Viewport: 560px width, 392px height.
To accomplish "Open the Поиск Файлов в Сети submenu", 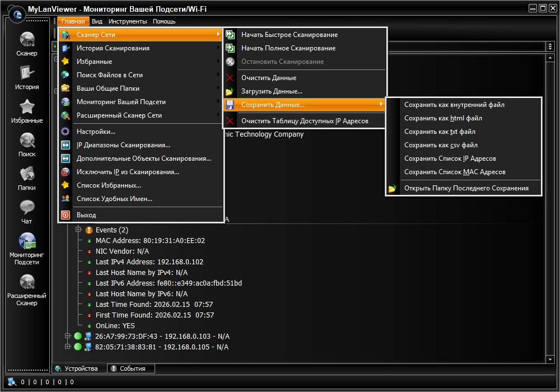I will [x=141, y=75].
